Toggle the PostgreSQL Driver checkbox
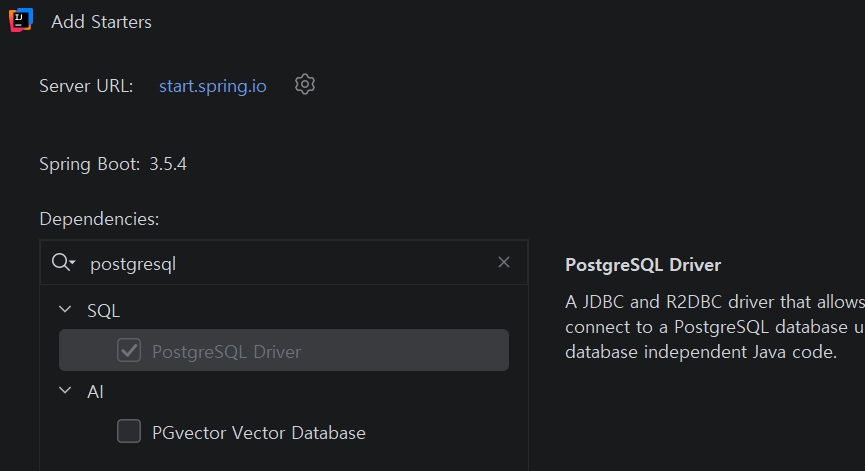 129,350
